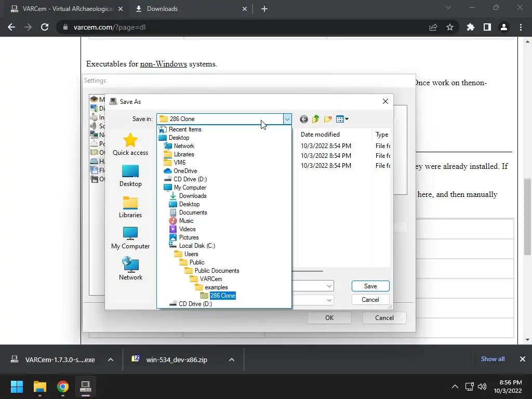The height and width of the screenshot is (399, 532).
Task: Bookmark this page with star icon
Action: 450,27
